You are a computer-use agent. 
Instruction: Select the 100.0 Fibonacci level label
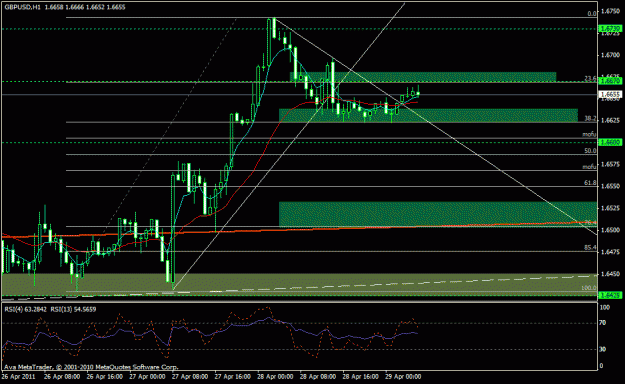pos(589,288)
